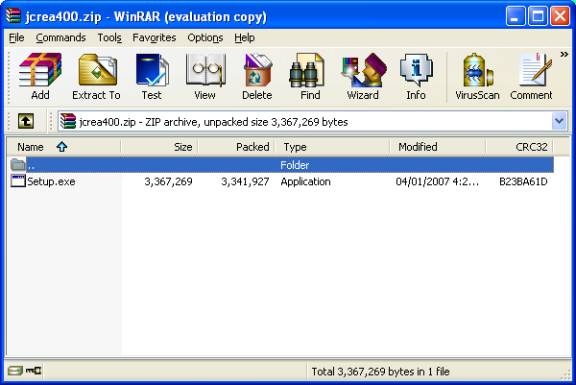Expand hidden toolbar items chevron
Screen dimensions: 576x385
tap(564, 54)
